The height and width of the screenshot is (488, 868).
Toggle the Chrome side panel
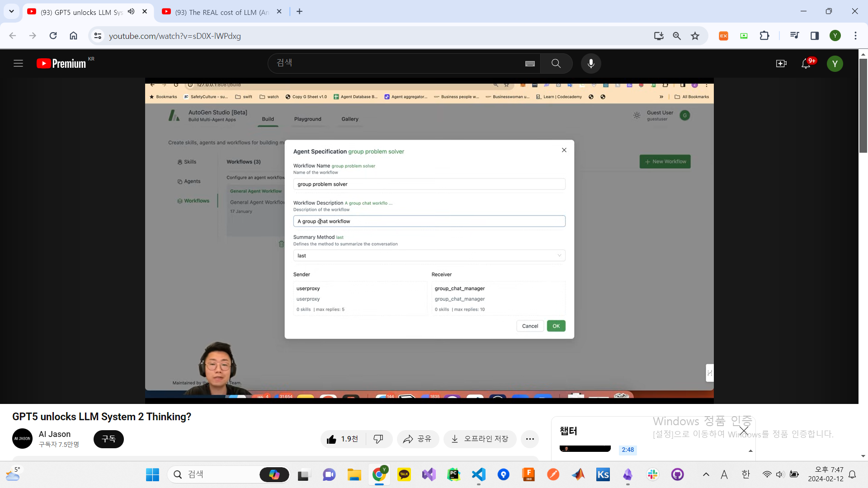click(815, 36)
